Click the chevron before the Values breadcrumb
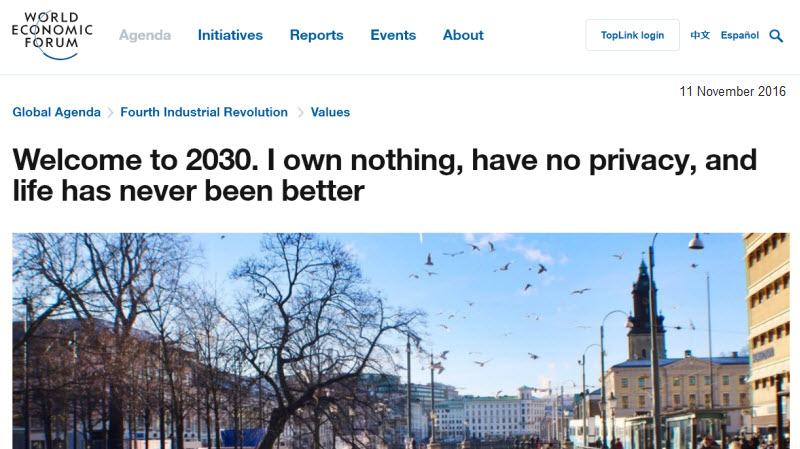800x449 pixels. [300, 113]
